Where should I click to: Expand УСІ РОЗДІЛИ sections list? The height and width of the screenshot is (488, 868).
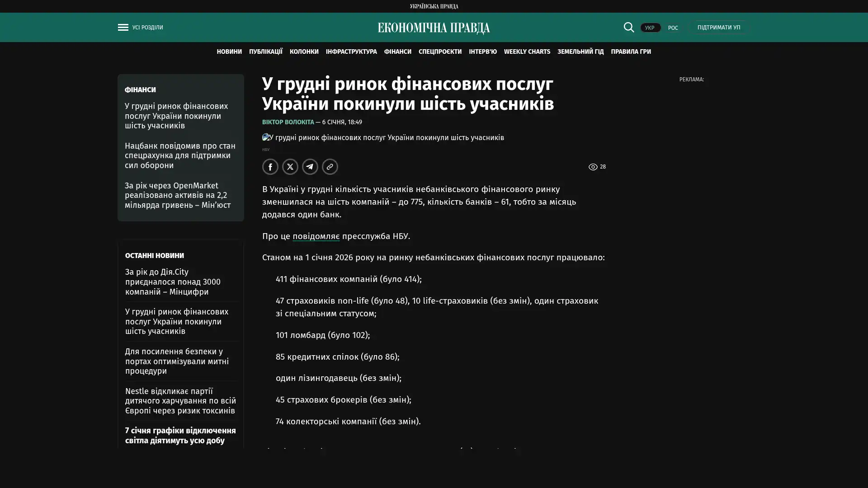click(147, 28)
